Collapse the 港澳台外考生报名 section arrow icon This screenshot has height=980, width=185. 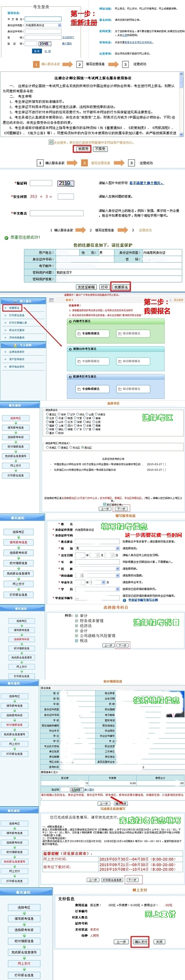click(70, 349)
